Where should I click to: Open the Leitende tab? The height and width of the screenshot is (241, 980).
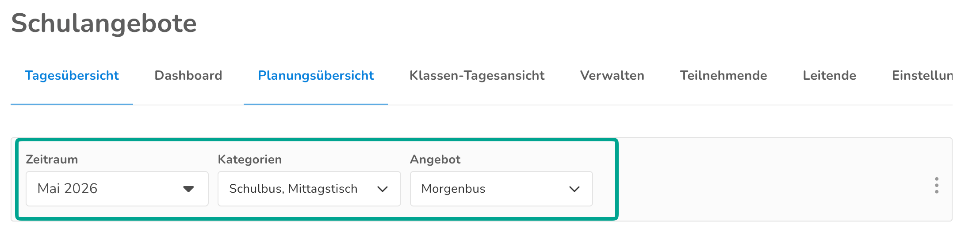(x=829, y=76)
